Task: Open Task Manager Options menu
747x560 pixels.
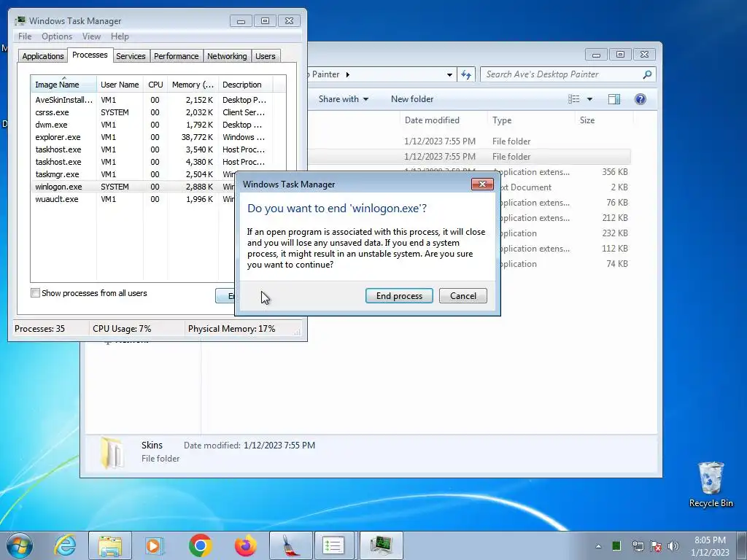Action: click(57, 36)
